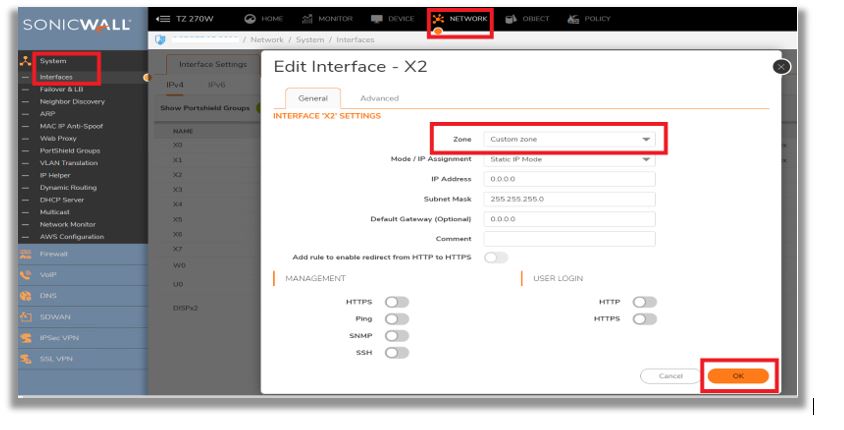Select ARP in the sidebar
The height and width of the screenshot is (430, 844).
[x=47, y=114]
